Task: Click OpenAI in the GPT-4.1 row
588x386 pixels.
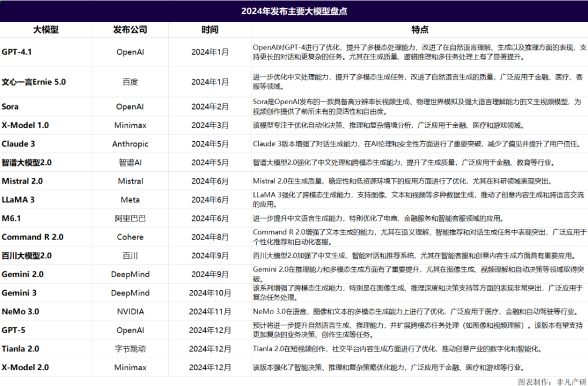Action: click(x=130, y=52)
